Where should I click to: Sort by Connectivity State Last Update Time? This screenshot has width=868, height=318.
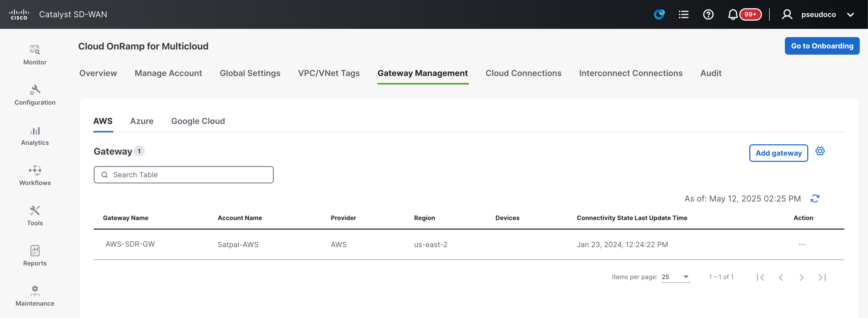pyautogui.click(x=632, y=218)
